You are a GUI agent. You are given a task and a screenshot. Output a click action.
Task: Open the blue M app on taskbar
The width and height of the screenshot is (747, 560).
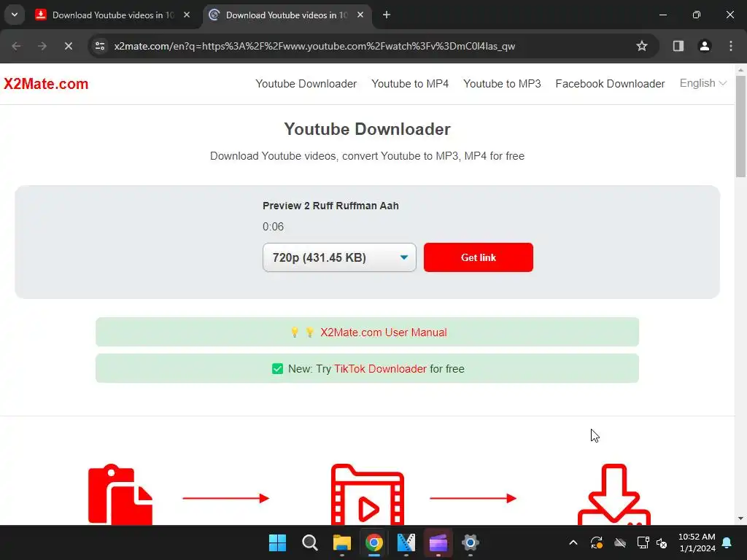406,542
